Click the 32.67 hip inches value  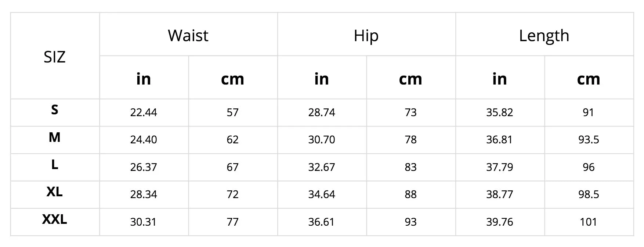(x=322, y=167)
